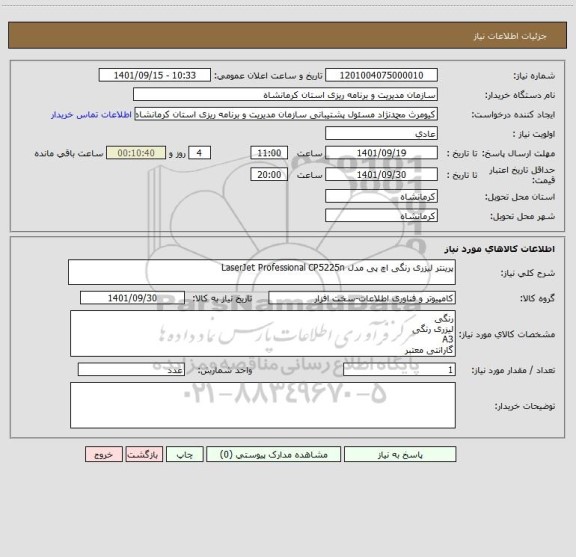Open اطلاعات تماس خریدار link
This screenshot has width=576, height=557.
click(x=91, y=115)
